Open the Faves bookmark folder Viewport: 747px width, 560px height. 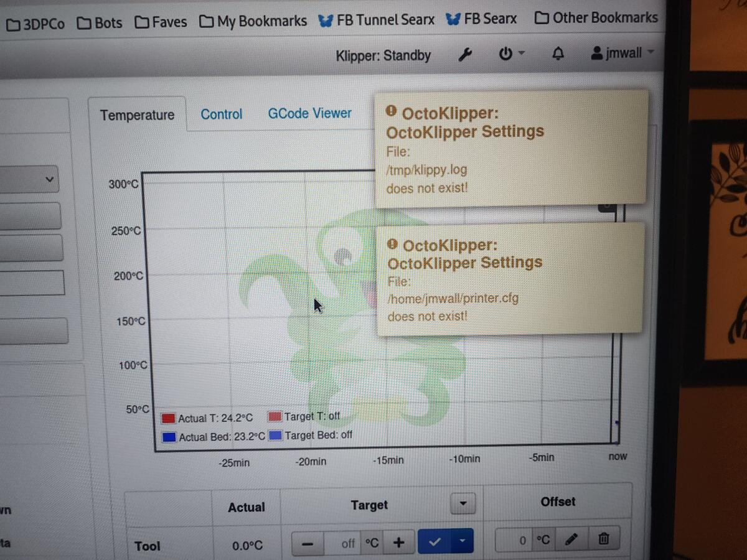click(x=161, y=22)
